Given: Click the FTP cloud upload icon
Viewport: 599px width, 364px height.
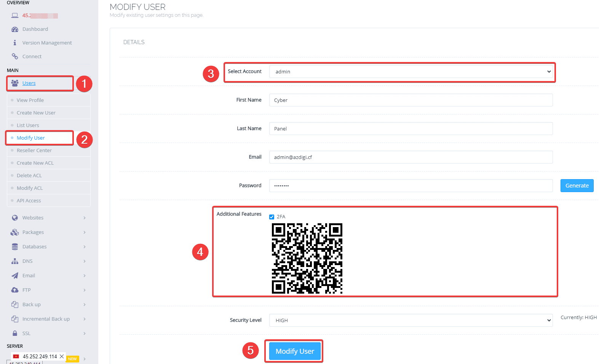Looking at the screenshot, I should (15, 290).
